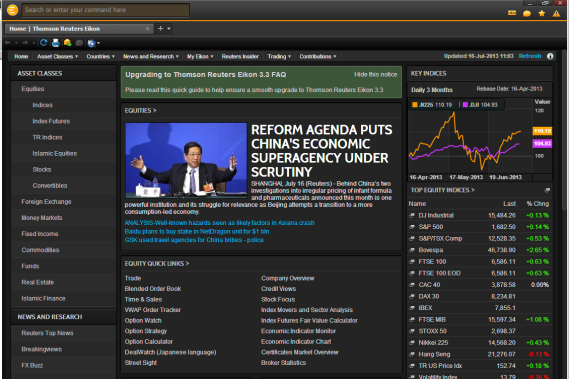
Task: Click the blue Refresh link
Action: click(530, 56)
